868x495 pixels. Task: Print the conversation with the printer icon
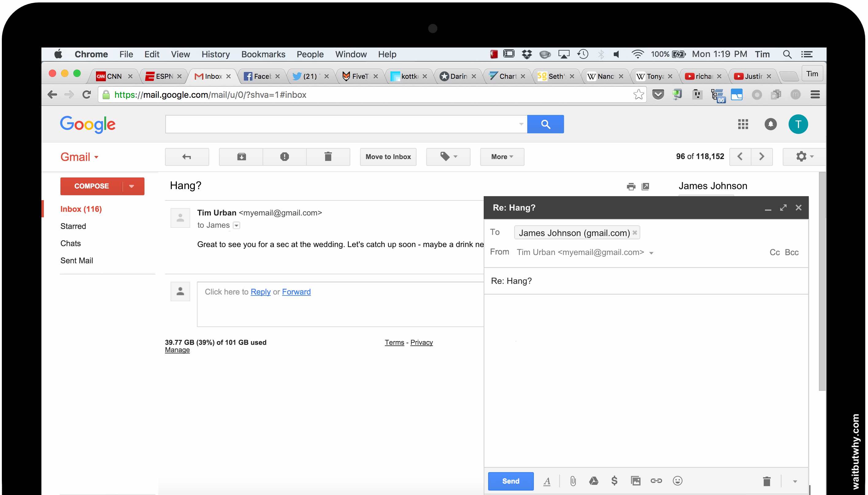click(631, 186)
